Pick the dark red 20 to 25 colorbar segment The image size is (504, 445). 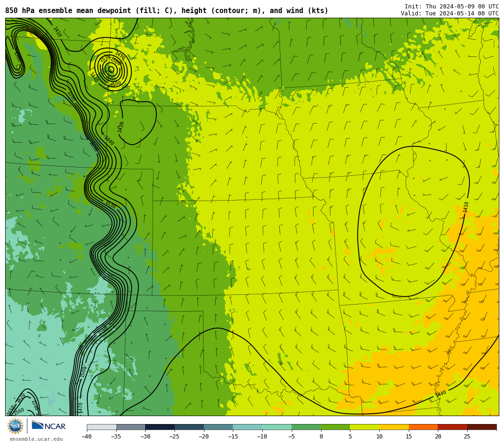[x=453, y=427]
